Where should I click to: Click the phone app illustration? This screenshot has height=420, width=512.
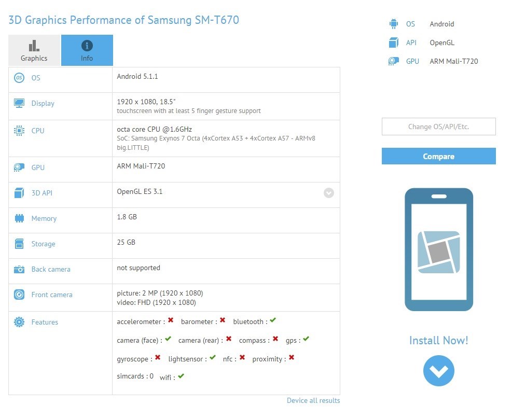click(x=439, y=249)
